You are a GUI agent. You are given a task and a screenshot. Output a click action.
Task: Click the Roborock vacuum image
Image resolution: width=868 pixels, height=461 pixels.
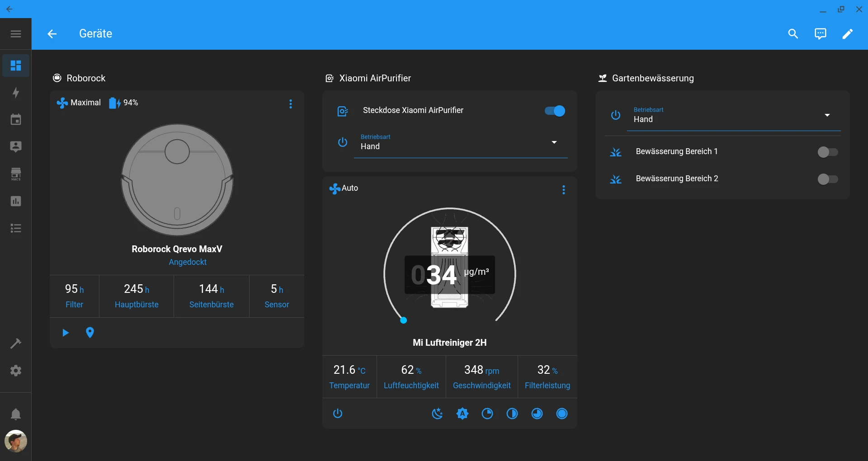pos(177,180)
